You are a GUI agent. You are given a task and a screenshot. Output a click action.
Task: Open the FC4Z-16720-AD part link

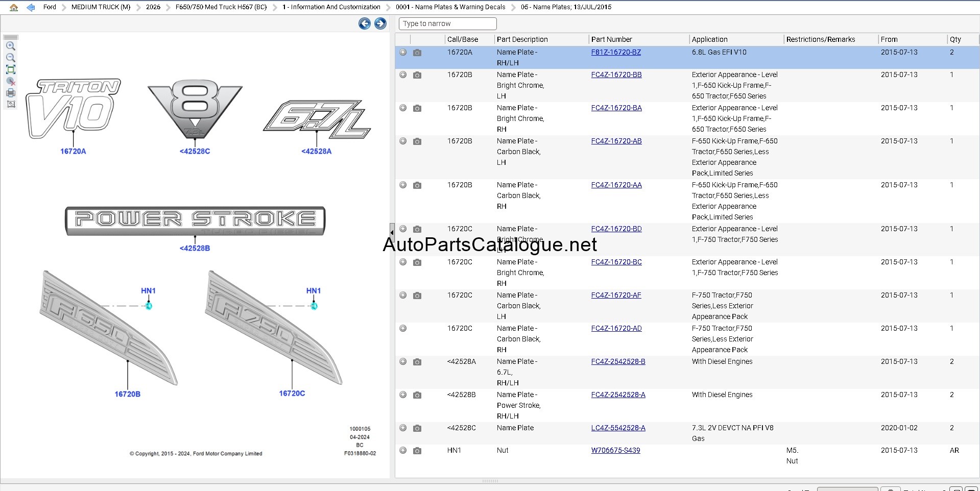pos(616,328)
